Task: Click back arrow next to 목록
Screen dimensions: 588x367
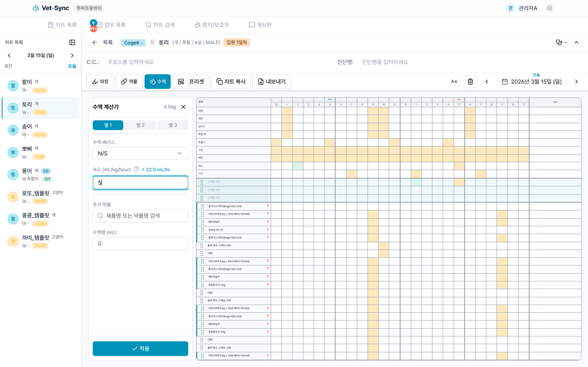Action: (x=95, y=42)
